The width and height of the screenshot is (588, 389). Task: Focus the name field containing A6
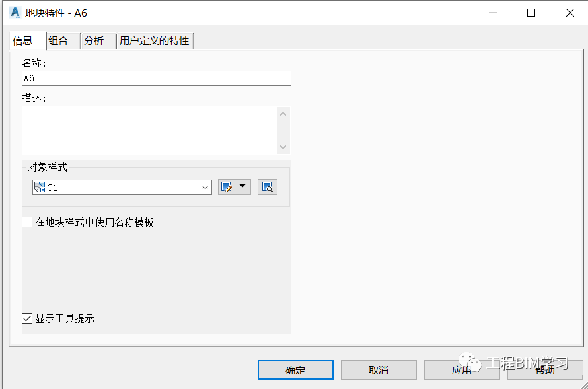click(x=157, y=79)
